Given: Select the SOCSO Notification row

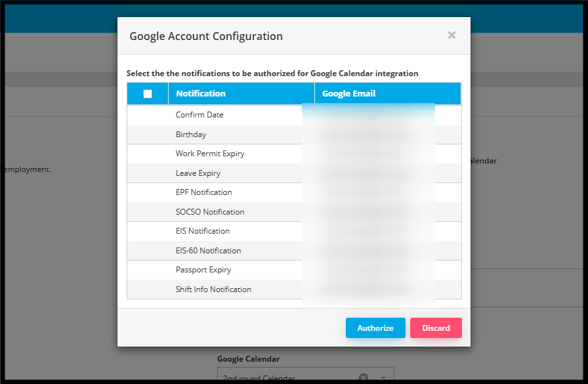Looking at the screenshot, I should tap(294, 212).
